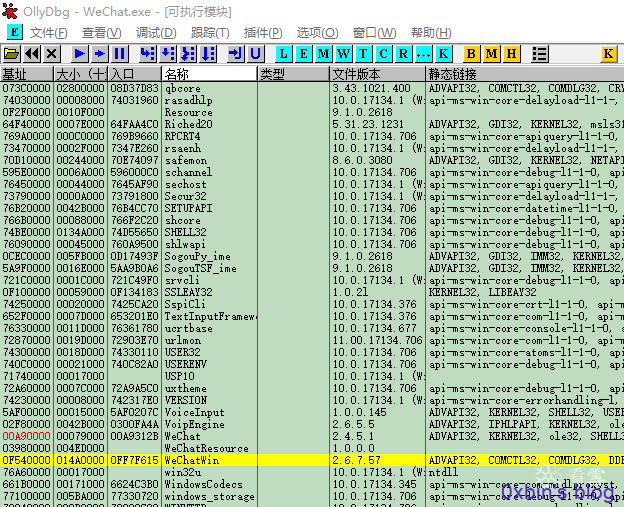Click the Restart program rewind icon
The height and width of the screenshot is (507, 624).
tap(32, 54)
